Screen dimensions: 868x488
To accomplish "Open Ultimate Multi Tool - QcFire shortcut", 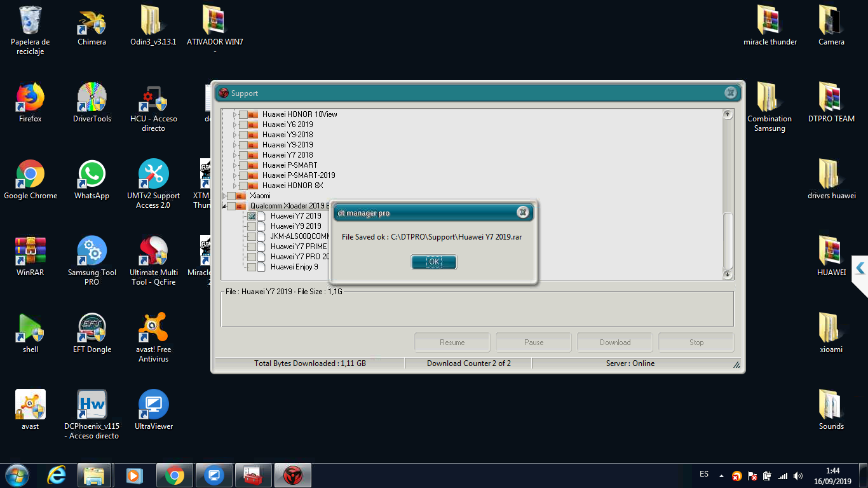I will click(x=153, y=261).
